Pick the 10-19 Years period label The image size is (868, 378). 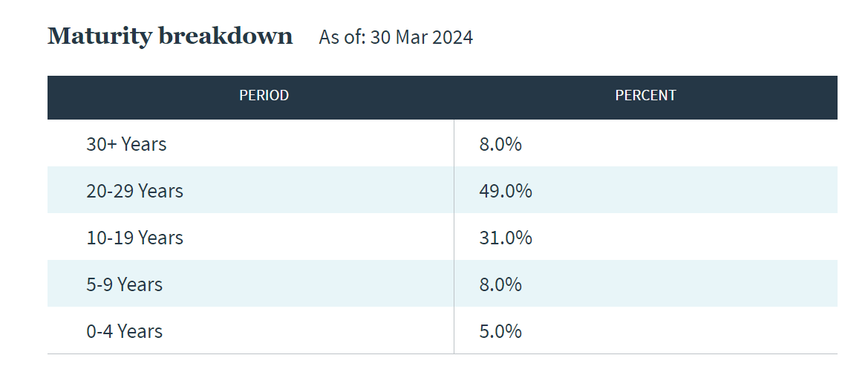coord(134,238)
